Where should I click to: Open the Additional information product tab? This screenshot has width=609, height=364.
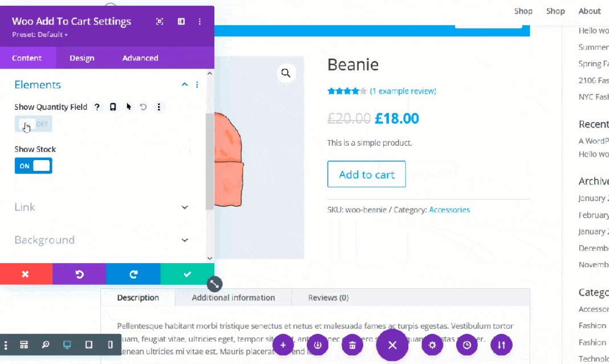(x=233, y=297)
